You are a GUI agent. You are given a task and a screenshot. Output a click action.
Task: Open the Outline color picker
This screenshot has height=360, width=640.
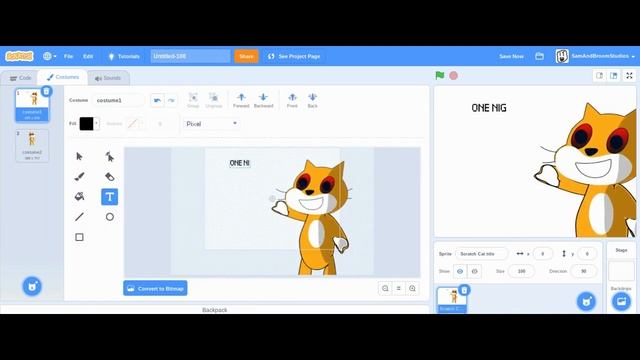point(135,124)
